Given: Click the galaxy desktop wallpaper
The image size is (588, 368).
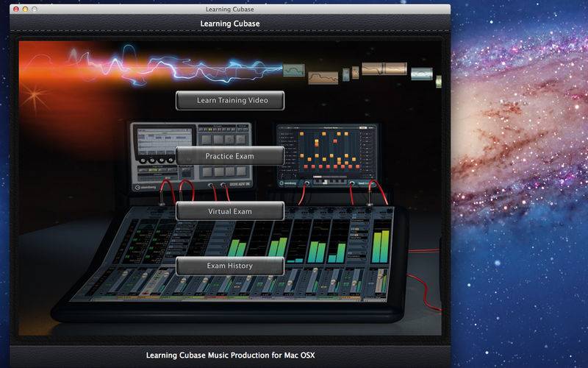Looking at the screenshot, I should point(520,184).
